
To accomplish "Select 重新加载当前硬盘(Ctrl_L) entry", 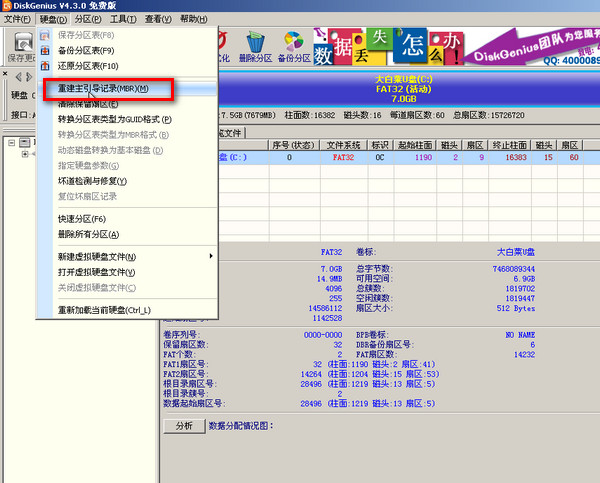I will pos(104,310).
